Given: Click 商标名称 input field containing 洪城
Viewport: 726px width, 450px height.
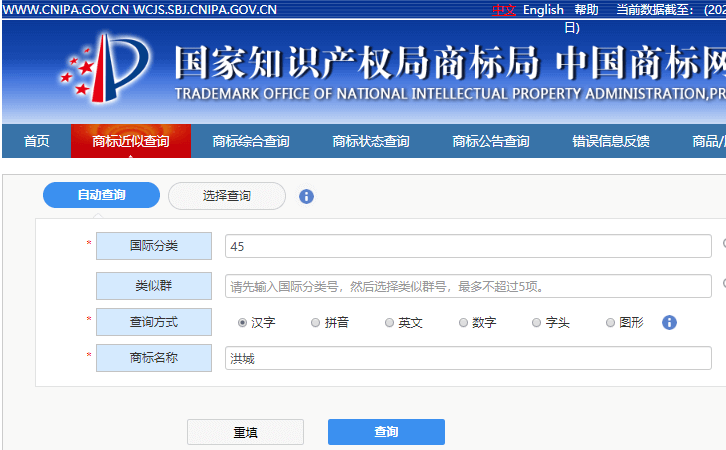Looking at the screenshot, I should point(468,358).
